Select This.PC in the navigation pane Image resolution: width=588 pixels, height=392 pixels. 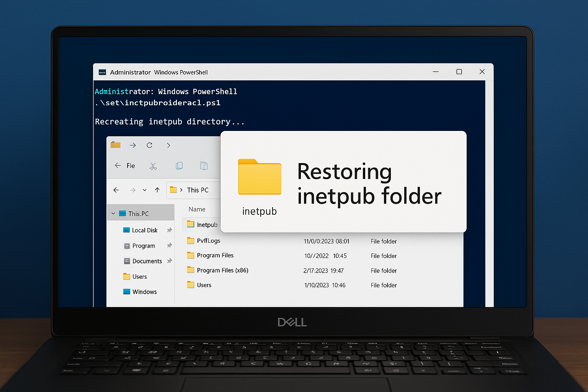pos(141,213)
